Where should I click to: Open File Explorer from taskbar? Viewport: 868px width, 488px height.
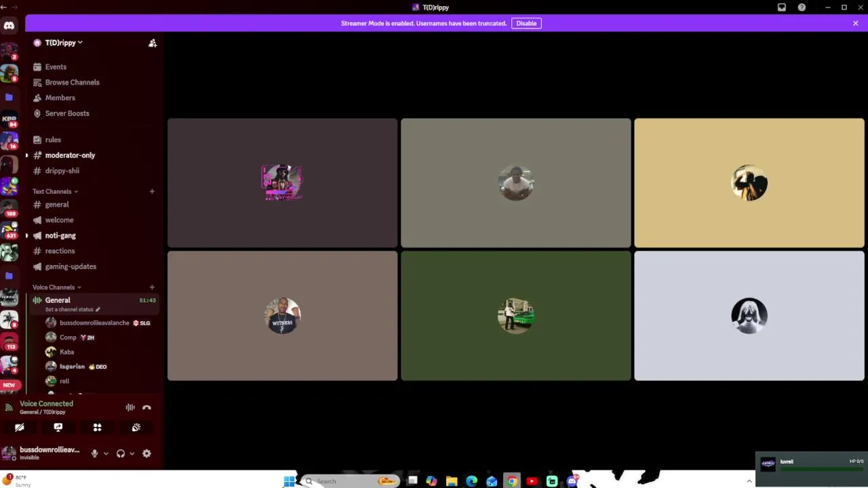(452, 481)
